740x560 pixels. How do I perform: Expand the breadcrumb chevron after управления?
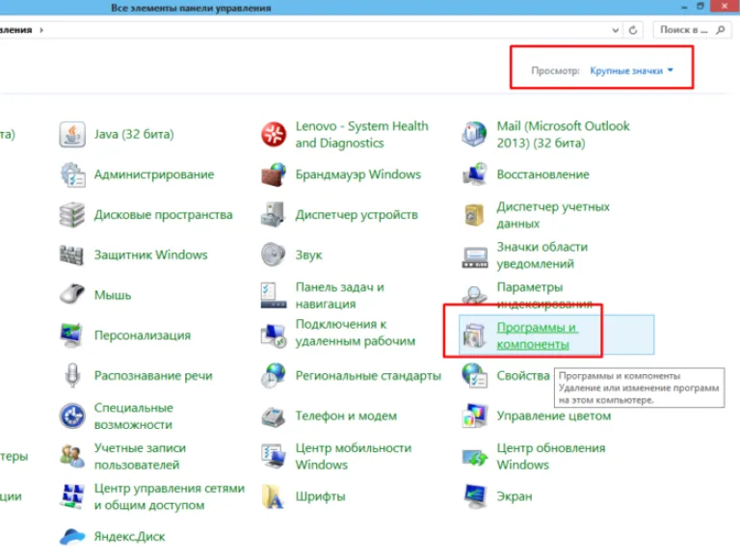tap(41, 30)
